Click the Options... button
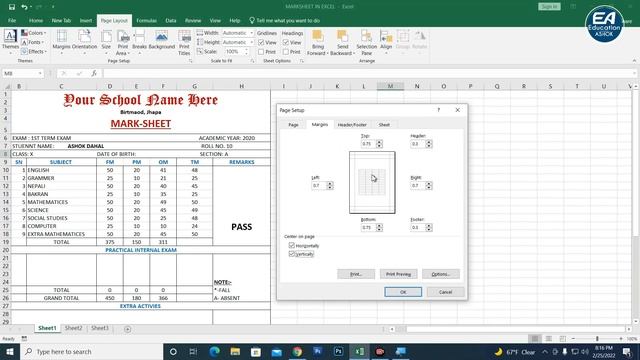Viewport: 640px width, 360px height. (441, 274)
